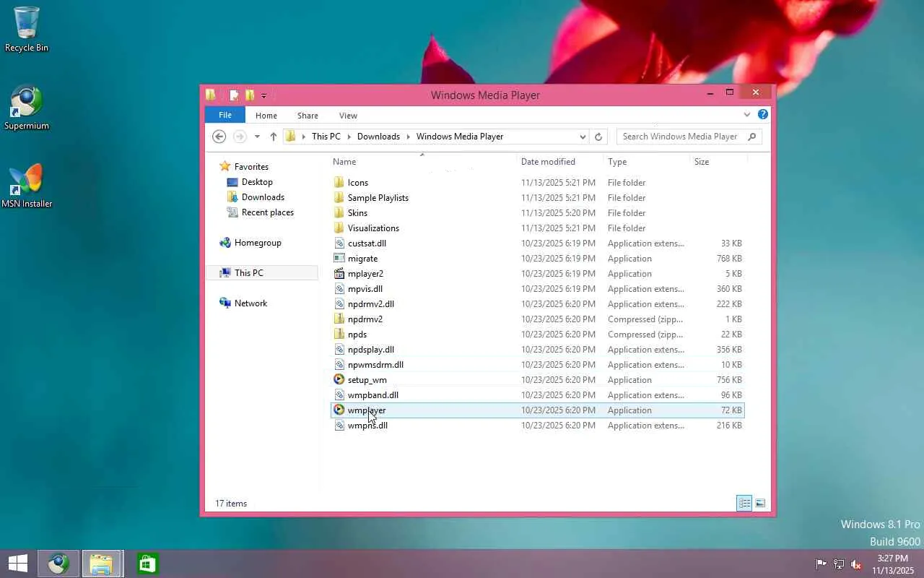
Task: Select Favorites in the navigation pane
Action: coord(251,167)
